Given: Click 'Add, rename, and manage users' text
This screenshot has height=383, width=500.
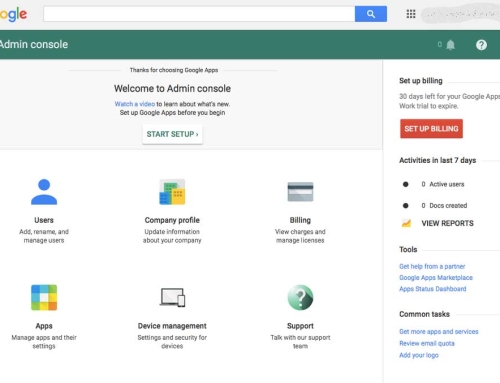Looking at the screenshot, I should point(44,236).
